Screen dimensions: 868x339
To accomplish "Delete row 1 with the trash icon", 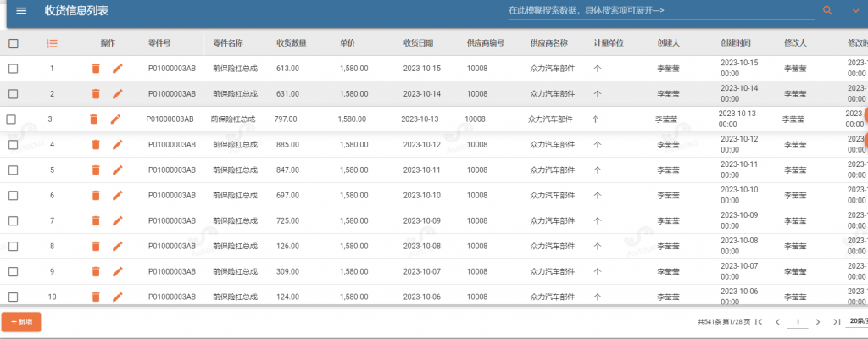I will [96, 68].
